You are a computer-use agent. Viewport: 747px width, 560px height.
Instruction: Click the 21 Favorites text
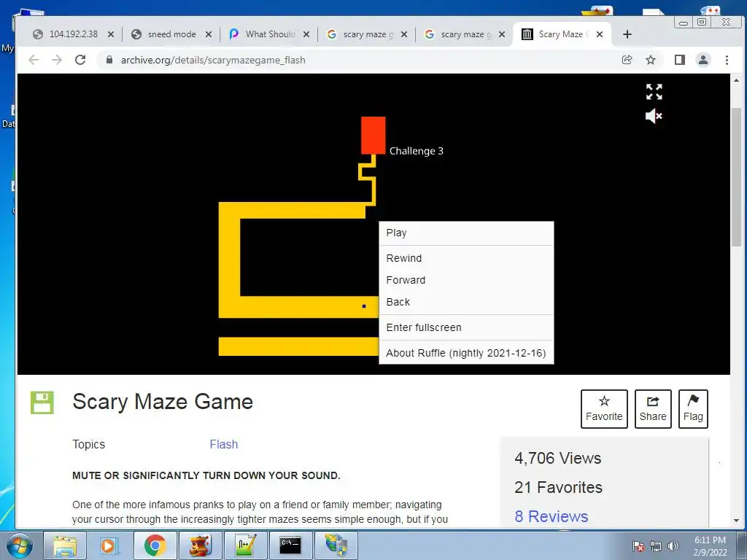coord(558,487)
